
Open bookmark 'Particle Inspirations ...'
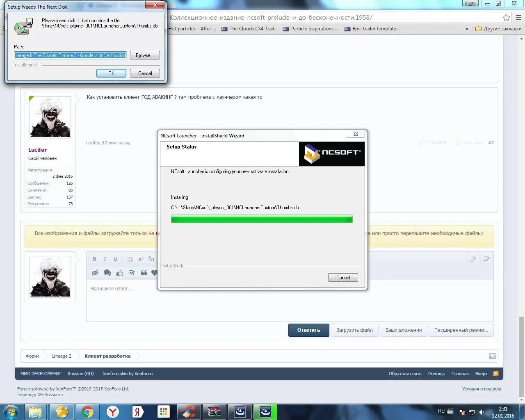pos(311,29)
